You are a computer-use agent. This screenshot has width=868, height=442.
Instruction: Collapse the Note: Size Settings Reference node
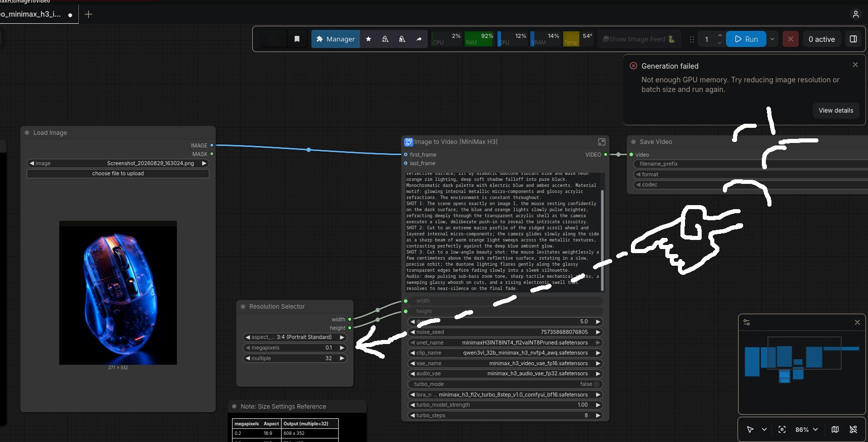(234, 407)
